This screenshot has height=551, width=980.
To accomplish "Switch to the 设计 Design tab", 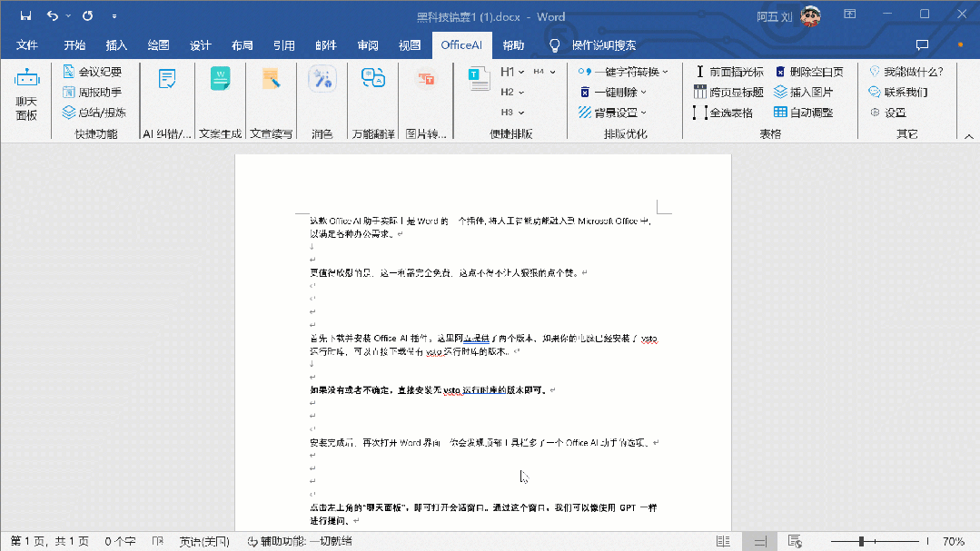I will point(200,45).
